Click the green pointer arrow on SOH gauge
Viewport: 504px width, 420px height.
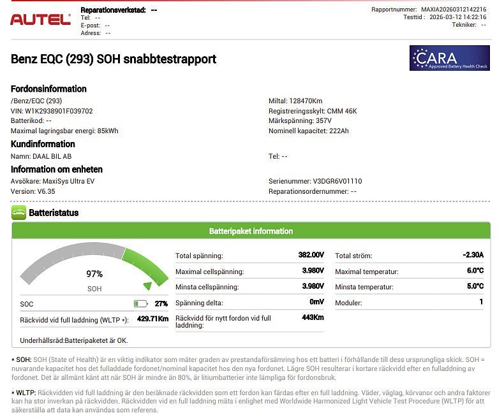(x=148, y=286)
